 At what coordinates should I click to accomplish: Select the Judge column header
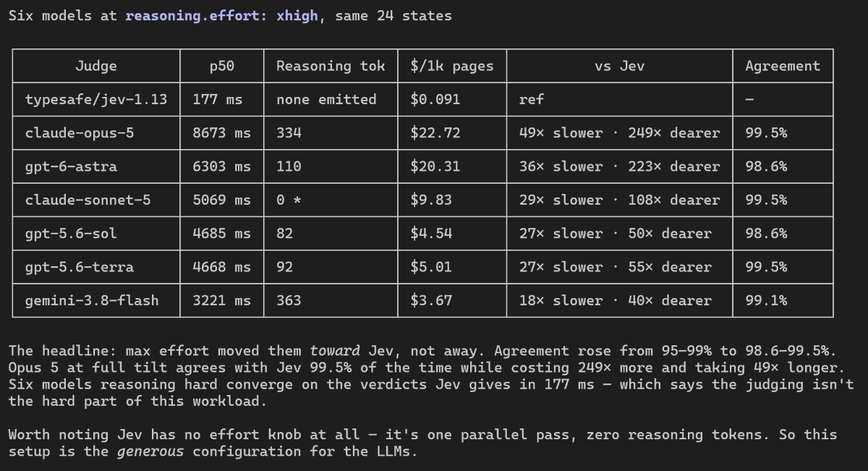pos(96,66)
